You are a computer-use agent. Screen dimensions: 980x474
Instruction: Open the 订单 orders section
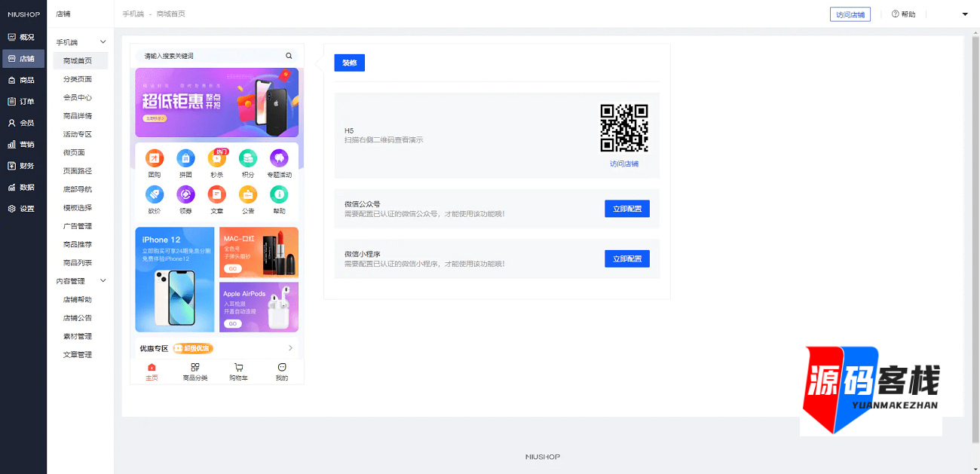pyautogui.click(x=22, y=101)
